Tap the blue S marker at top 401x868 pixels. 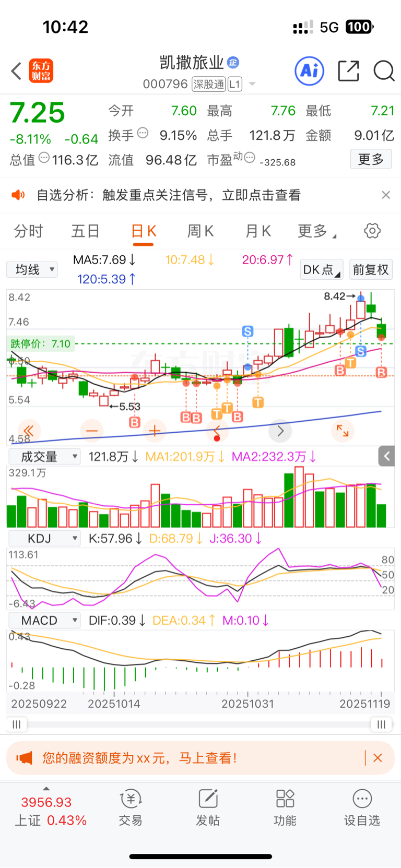point(247,331)
